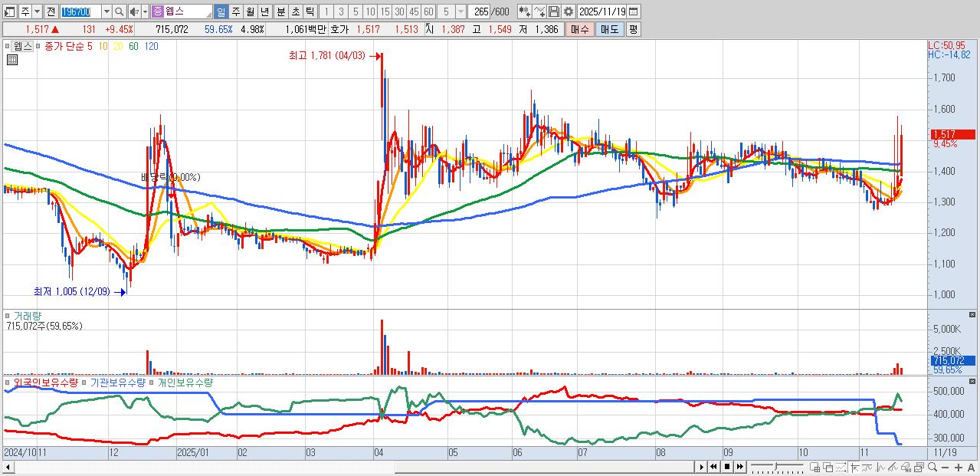Screen dimensions: 980x476
Task: Click the chart replay fast-forward button
Action: (740, 467)
